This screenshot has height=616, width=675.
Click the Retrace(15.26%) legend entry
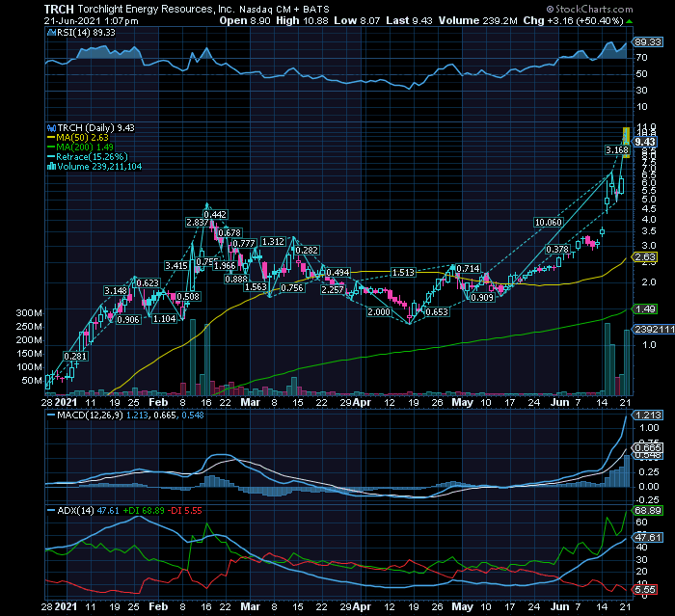click(92, 157)
